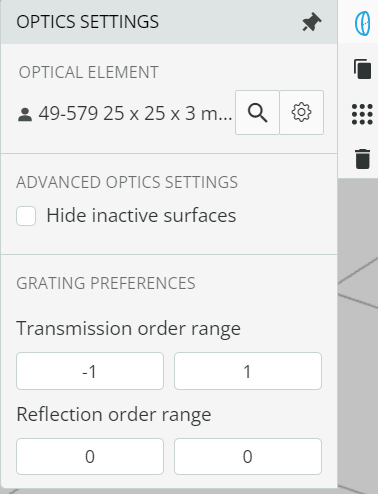Enable the Hide inactive surfaces checkbox

click(26, 216)
